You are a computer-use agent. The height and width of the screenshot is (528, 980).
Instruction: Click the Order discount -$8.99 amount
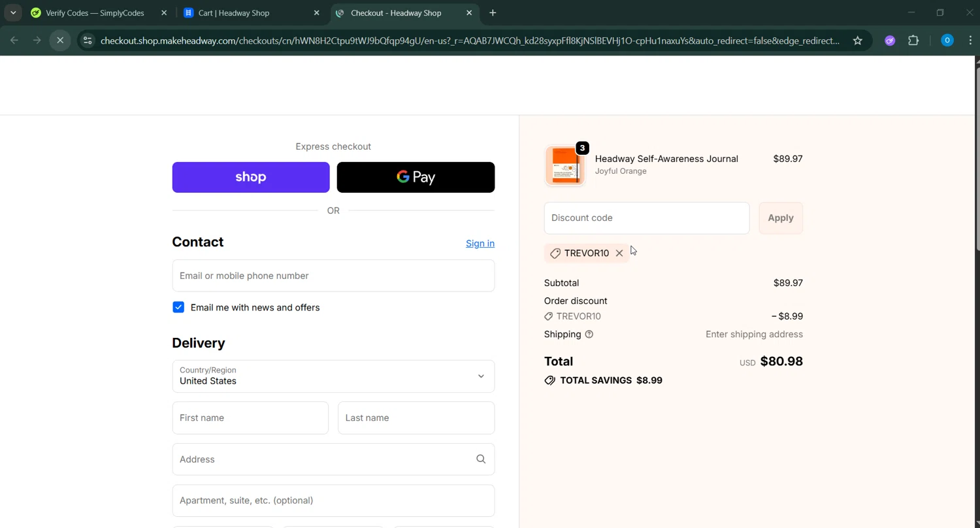[x=787, y=316]
